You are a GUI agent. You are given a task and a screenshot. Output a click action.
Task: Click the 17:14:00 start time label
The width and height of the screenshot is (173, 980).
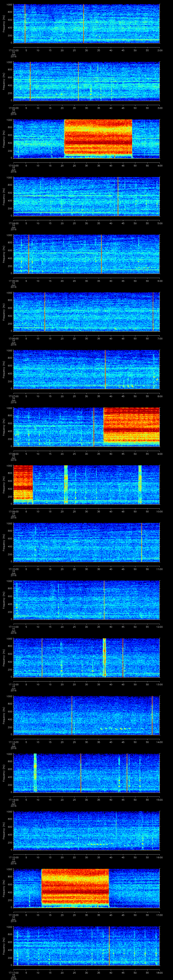pos(13,799)
